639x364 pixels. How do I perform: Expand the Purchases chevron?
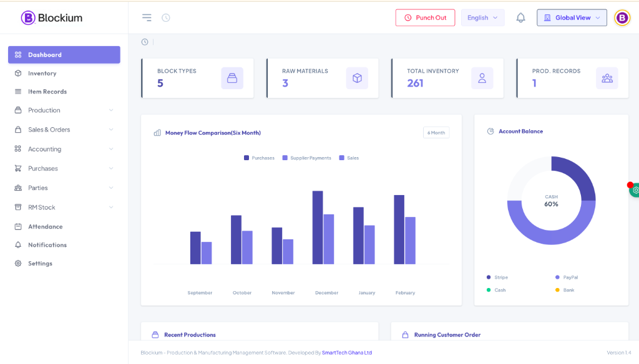[x=111, y=168]
